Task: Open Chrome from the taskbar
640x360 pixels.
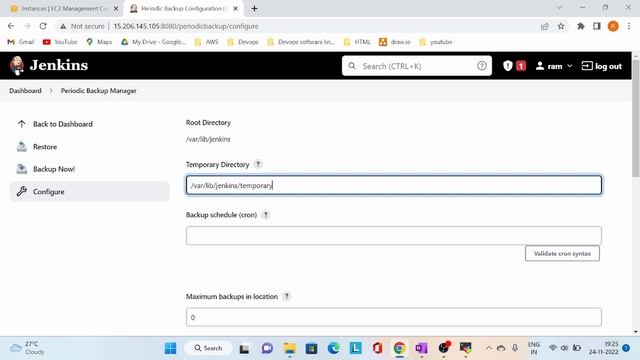Action: tap(399, 348)
